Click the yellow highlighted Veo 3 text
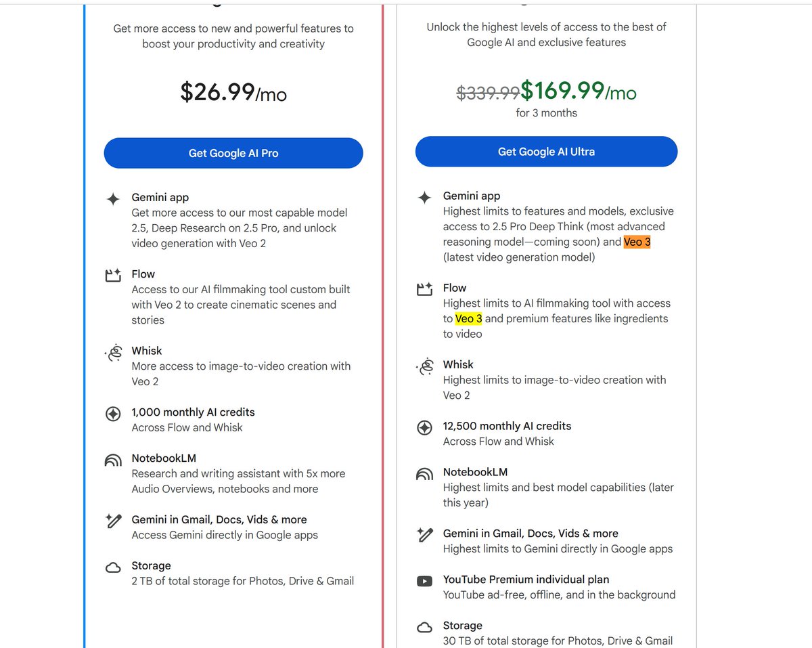 (468, 318)
